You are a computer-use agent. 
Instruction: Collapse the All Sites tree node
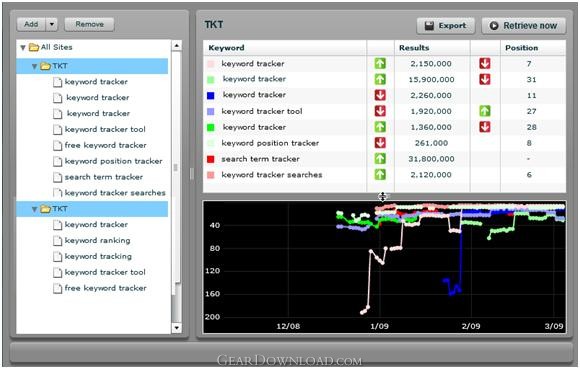pos(23,48)
